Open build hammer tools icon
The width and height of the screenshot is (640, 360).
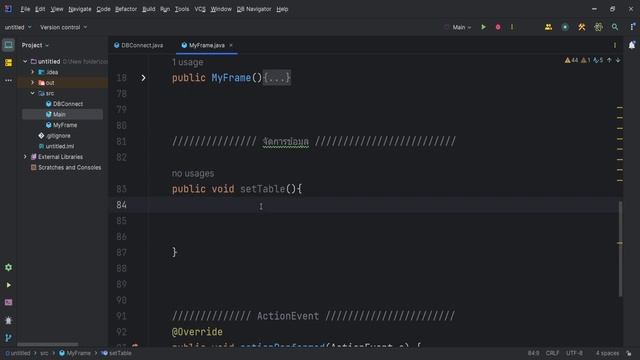[582, 27]
